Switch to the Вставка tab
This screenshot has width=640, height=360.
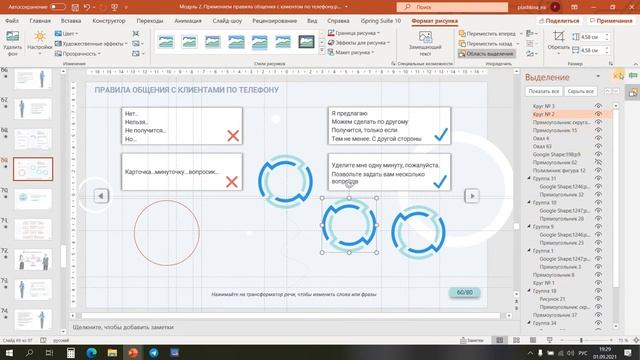(71, 21)
